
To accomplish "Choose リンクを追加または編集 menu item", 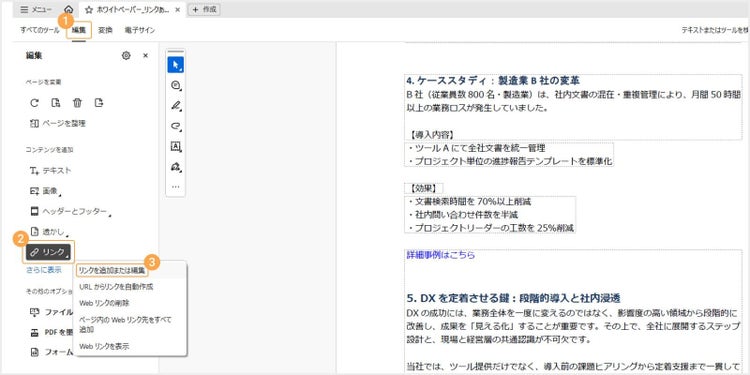I will pos(111,271).
